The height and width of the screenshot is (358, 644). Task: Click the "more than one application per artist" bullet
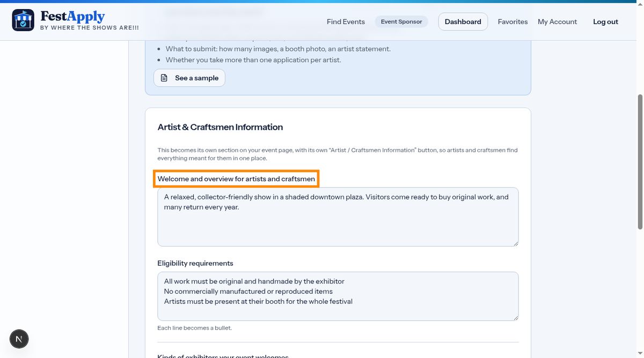coord(253,60)
